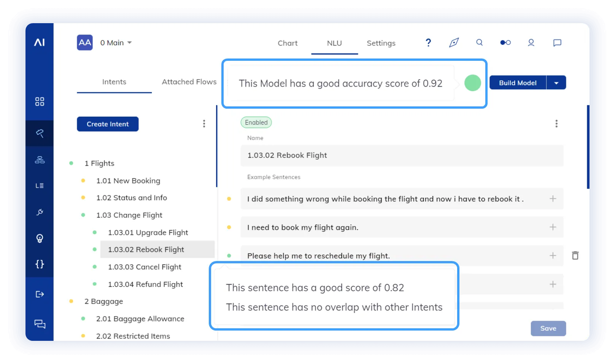Open the code braces sidebar icon

40,264
